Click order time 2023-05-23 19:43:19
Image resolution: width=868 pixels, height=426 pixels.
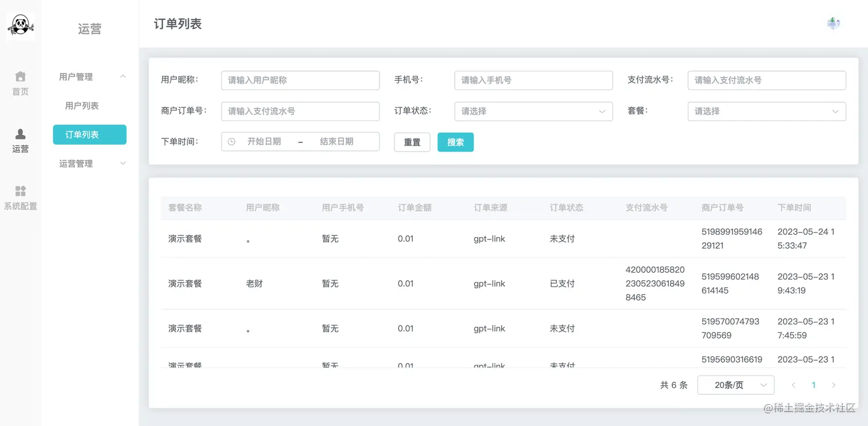click(806, 284)
